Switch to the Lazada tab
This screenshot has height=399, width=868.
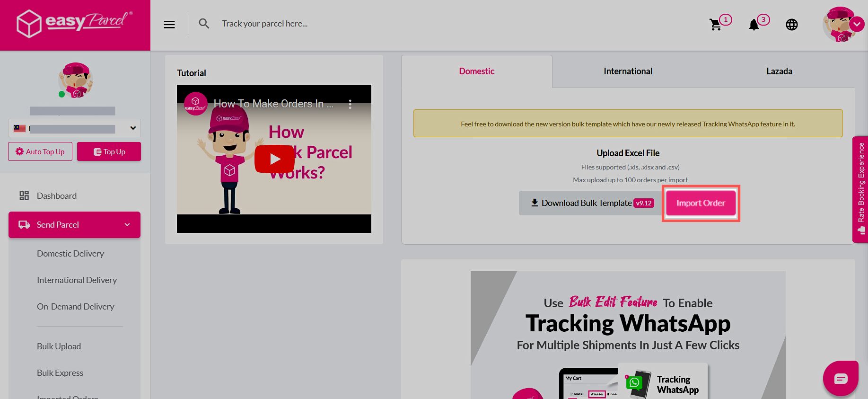[779, 71]
